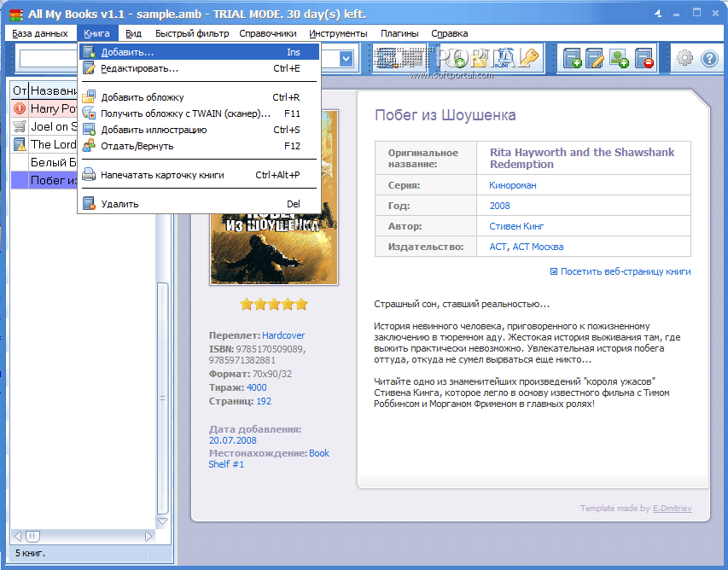This screenshot has height=570, width=728.
Task: Open help with the question mark icon
Action: click(x=709, y=59)
